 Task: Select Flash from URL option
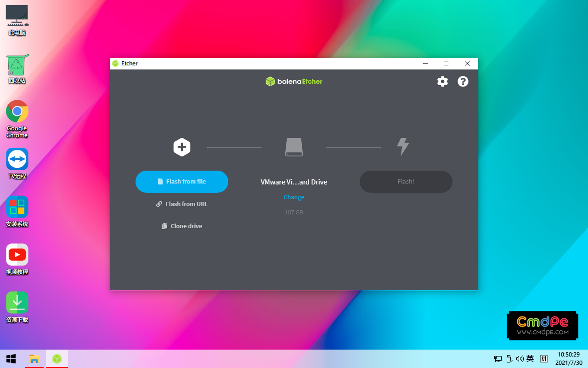[182, 204]
